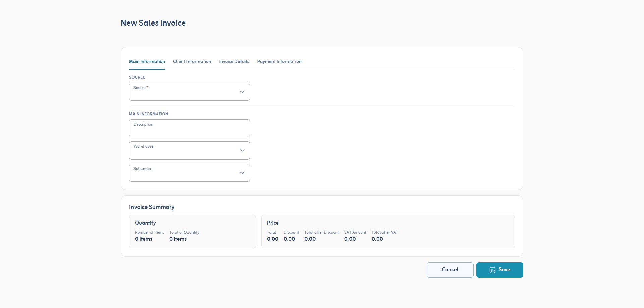Screen dimensions: 644x308
Task: Click the VAT Amount label
Action: 355,232
